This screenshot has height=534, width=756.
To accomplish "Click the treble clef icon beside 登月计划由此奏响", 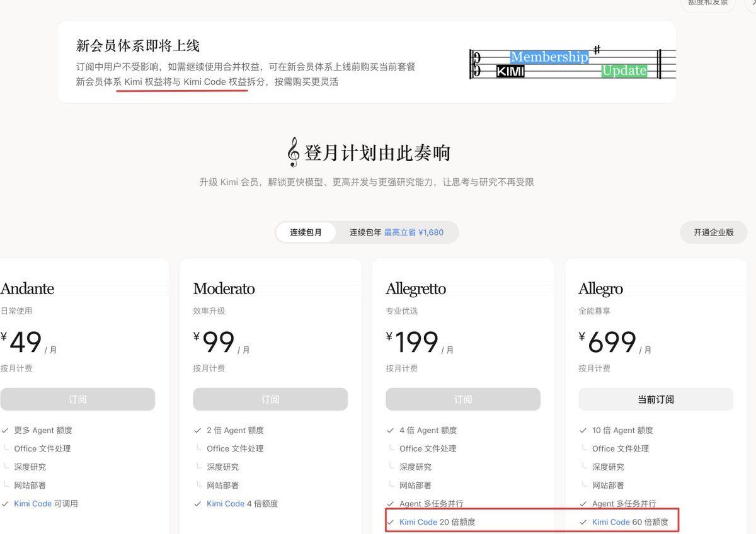I will (293, 153).
